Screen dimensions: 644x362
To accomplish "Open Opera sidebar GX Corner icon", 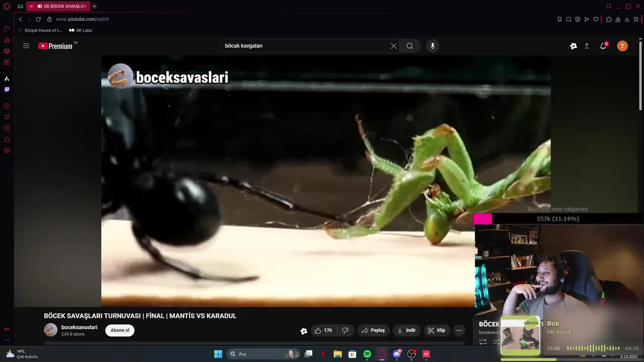I will coord(7,329).
